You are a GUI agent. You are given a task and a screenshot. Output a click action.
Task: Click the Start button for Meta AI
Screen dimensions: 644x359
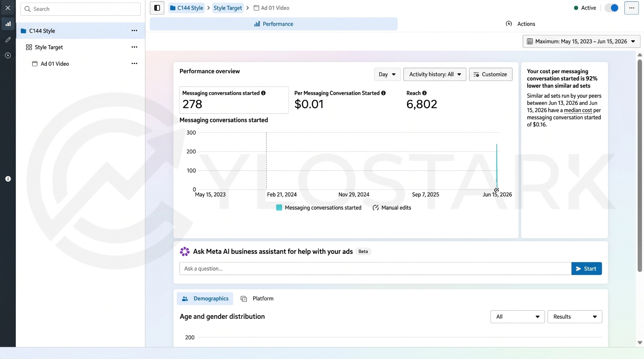[586, 268]
